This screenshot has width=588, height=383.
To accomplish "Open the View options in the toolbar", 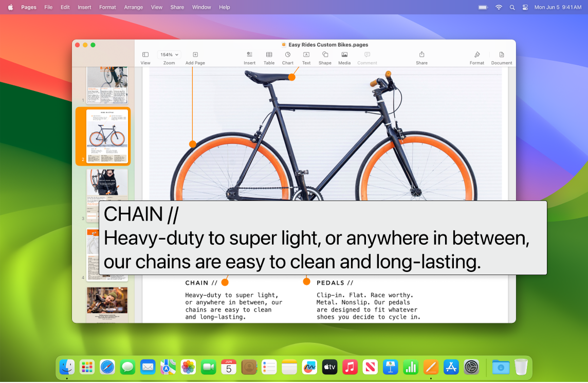I will [x=145, y=56].
